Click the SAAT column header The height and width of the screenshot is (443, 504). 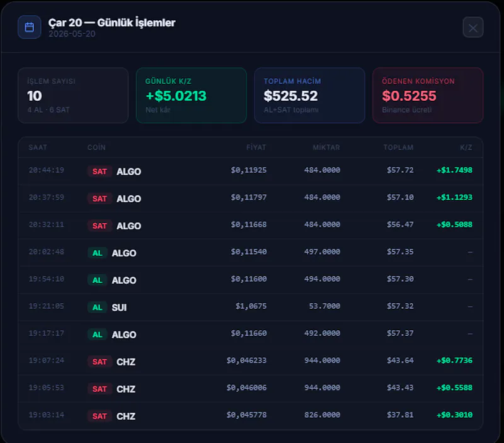[x=38, y=147]
